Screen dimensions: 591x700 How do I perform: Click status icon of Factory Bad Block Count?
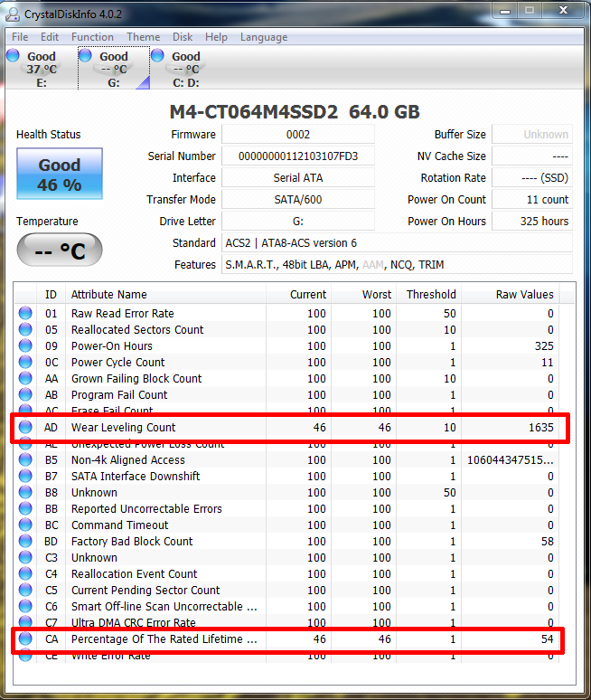point(25,542)
